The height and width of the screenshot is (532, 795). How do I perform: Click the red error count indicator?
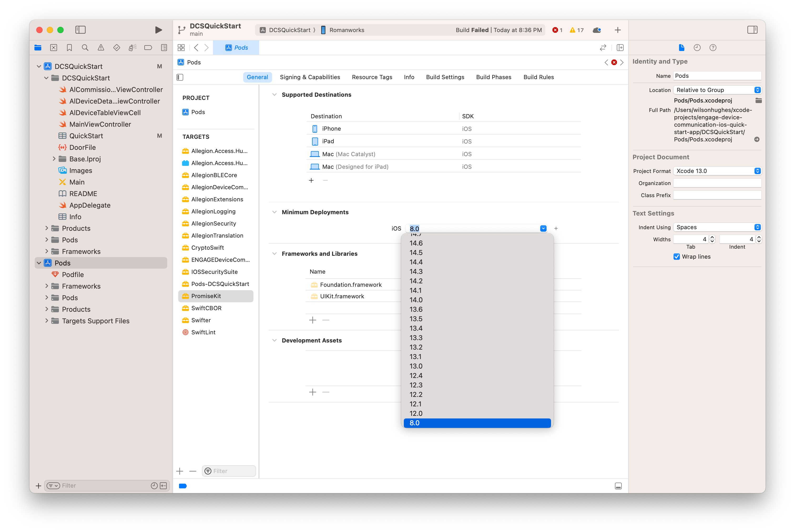tap(558, 30)
